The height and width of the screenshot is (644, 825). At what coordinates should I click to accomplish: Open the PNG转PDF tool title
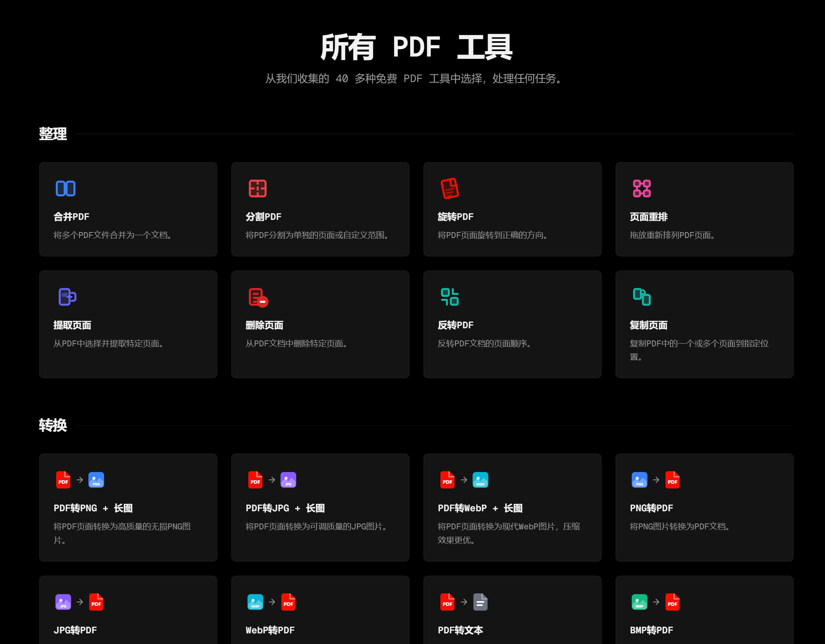click(651, 508)
